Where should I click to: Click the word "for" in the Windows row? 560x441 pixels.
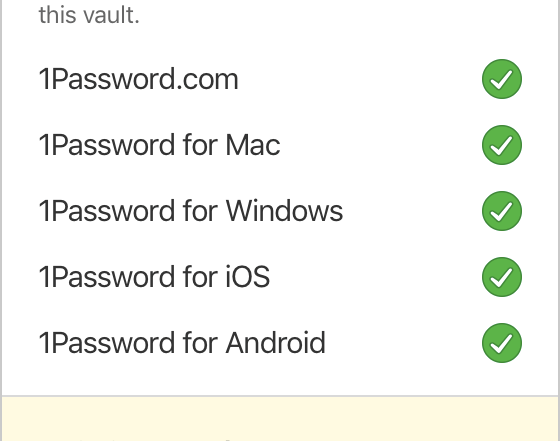pyautogui.click(x=200, y=211)
